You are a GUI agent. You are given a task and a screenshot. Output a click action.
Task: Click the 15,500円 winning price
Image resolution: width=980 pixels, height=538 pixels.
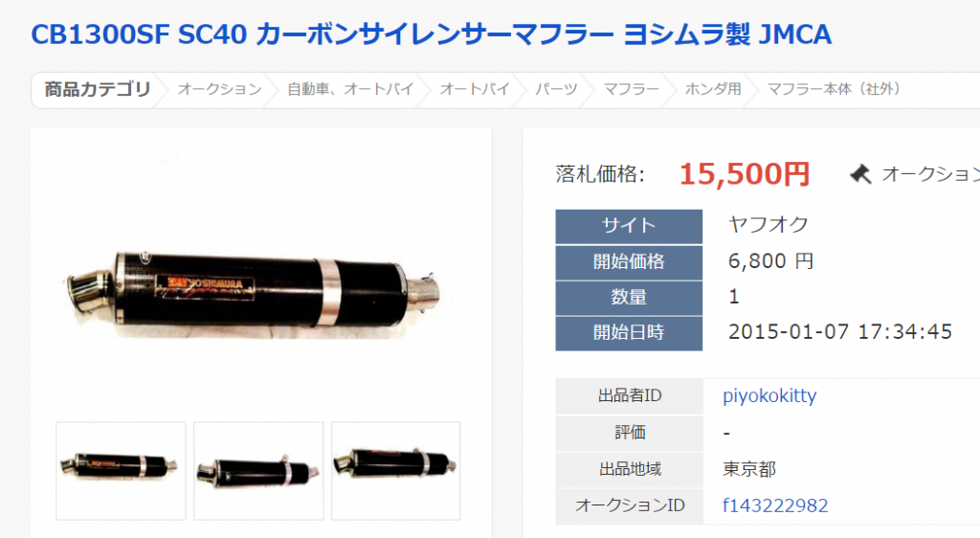pyautogui.click(x=745, y=173)
